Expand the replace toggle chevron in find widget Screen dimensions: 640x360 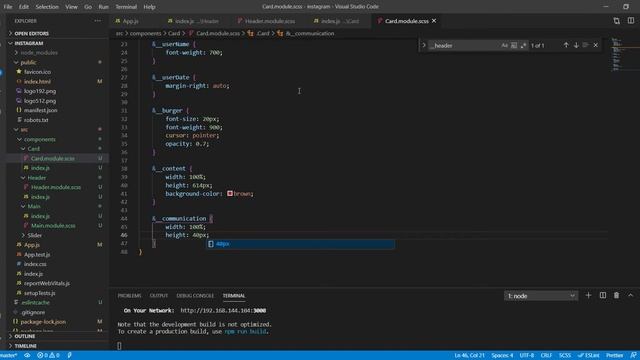pos(424,45)
